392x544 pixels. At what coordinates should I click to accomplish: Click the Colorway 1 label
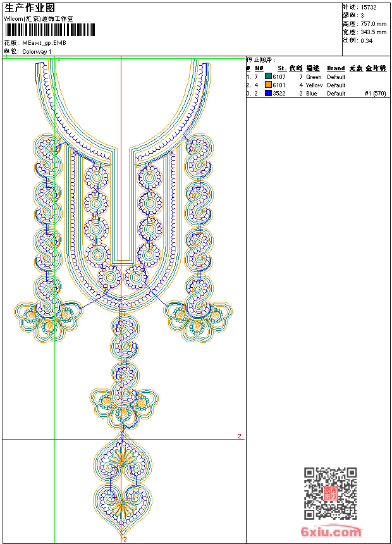[x=37, y=52]
